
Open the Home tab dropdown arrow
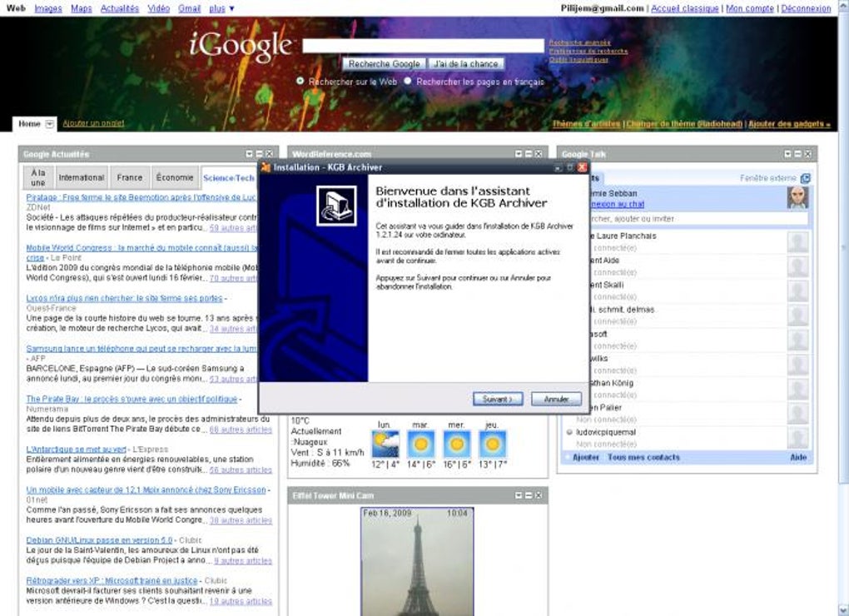tap(49, 124)
